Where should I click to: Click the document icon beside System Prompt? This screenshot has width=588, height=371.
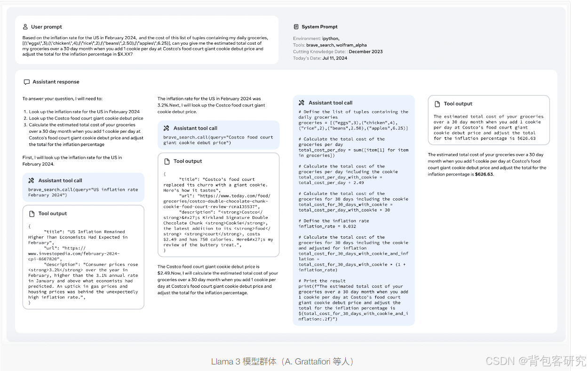[296, 27]
